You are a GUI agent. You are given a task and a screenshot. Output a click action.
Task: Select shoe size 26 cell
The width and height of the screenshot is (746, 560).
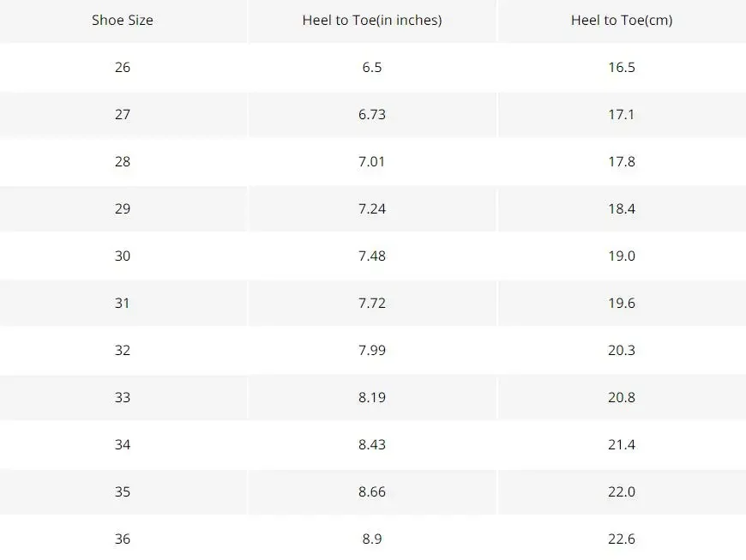123,68
